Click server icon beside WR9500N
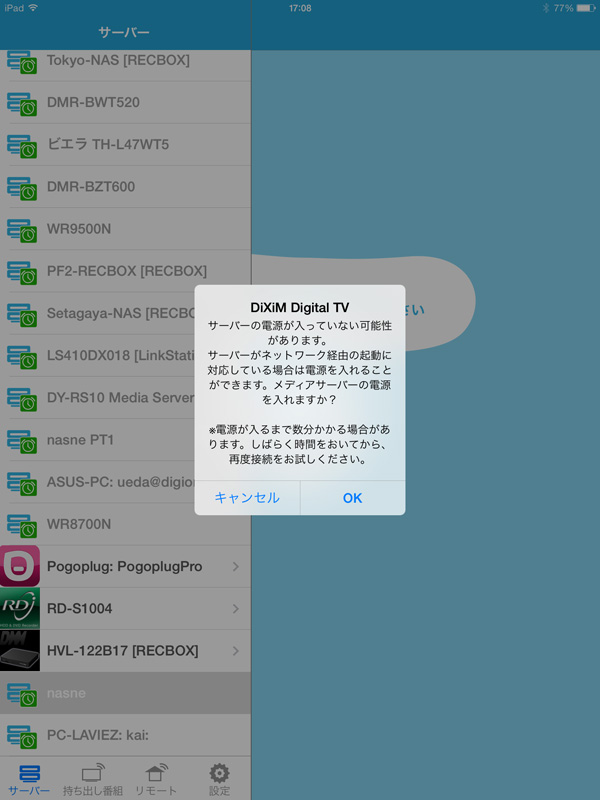The height and width of the screenshot is (800, 600). [22, 231]
